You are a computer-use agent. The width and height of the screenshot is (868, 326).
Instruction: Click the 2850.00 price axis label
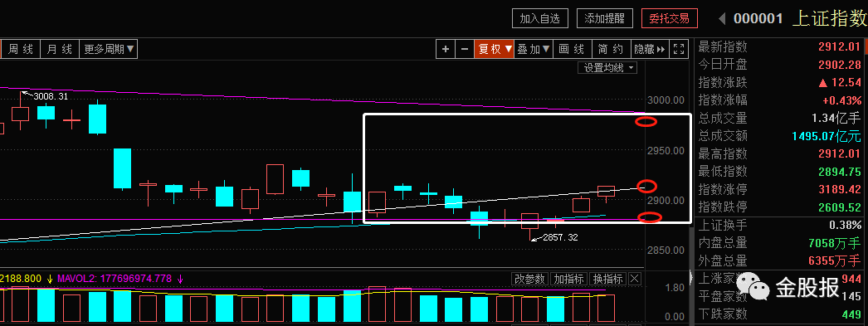tap(666, 251)
